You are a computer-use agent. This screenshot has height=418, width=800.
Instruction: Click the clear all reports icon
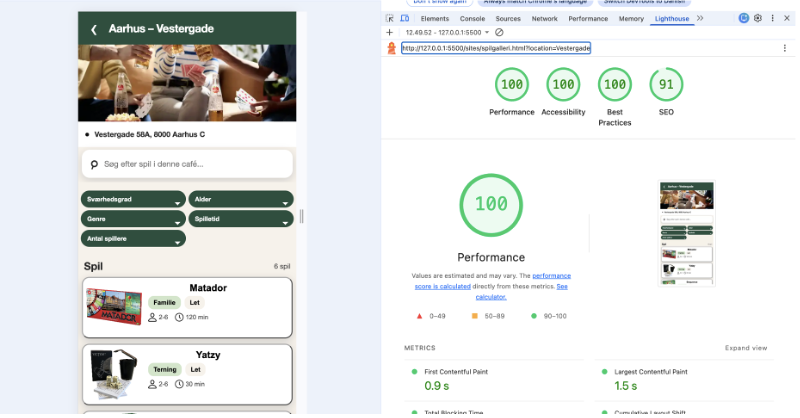pyautogui.click(x=499, y=32)
